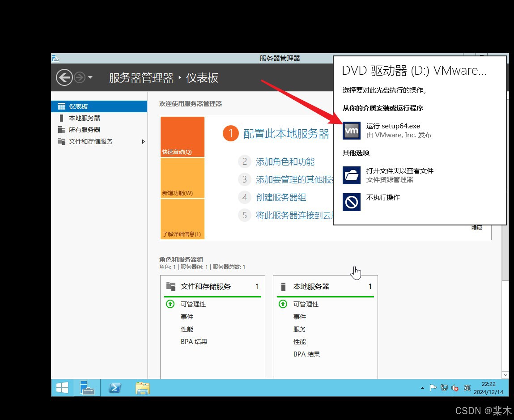The image size is (514, 420).
Task: Click 创建服务器组 link
Action: [x=281, y=197]
